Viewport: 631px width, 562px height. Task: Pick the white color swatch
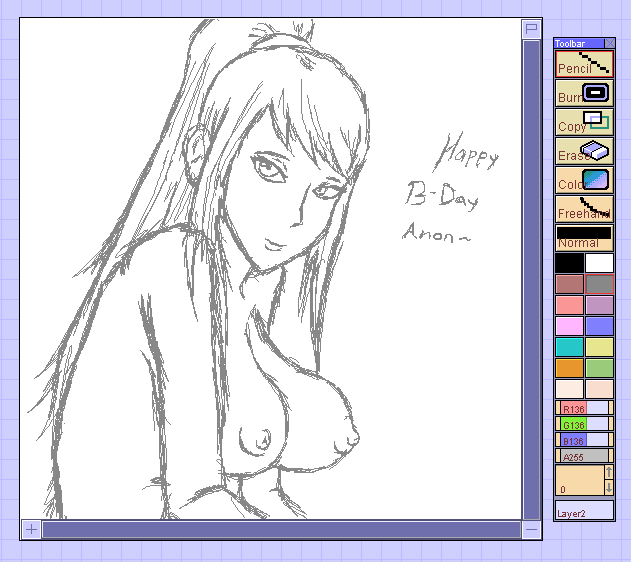pyautogui.click(x=599, y=263)
